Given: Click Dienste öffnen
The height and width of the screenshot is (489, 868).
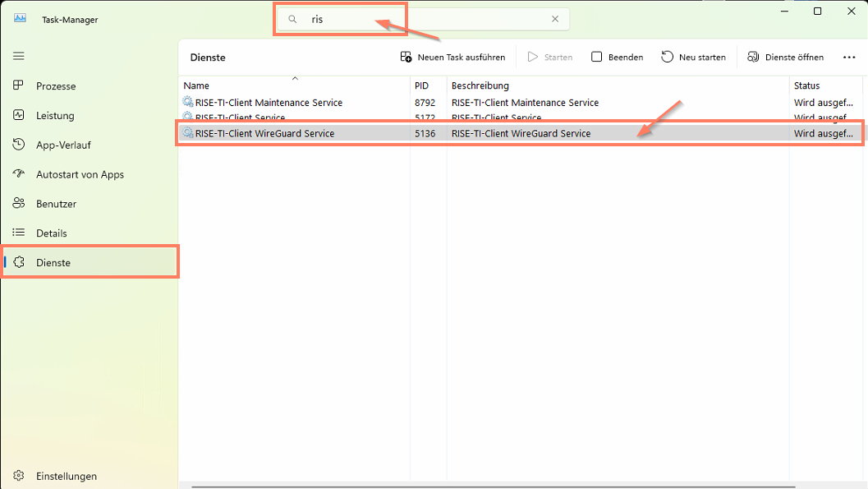Looking at the screenshot, I should 785,57.
